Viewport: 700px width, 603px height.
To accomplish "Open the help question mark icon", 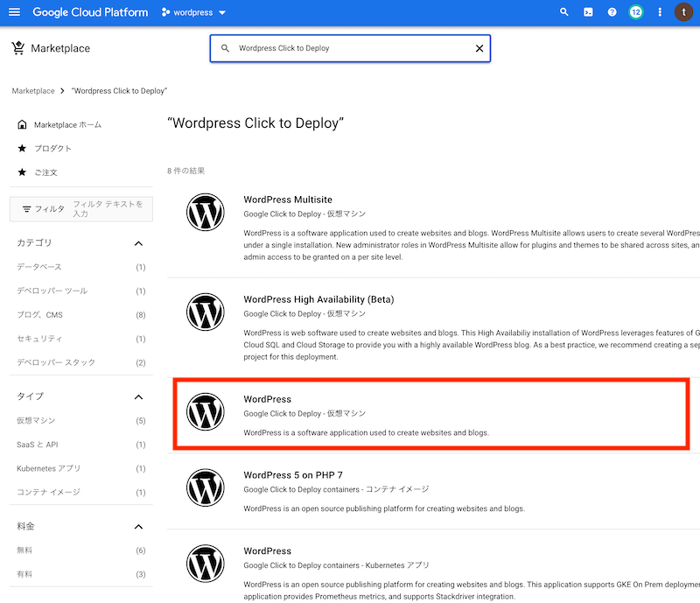I will tap(612, 12).
